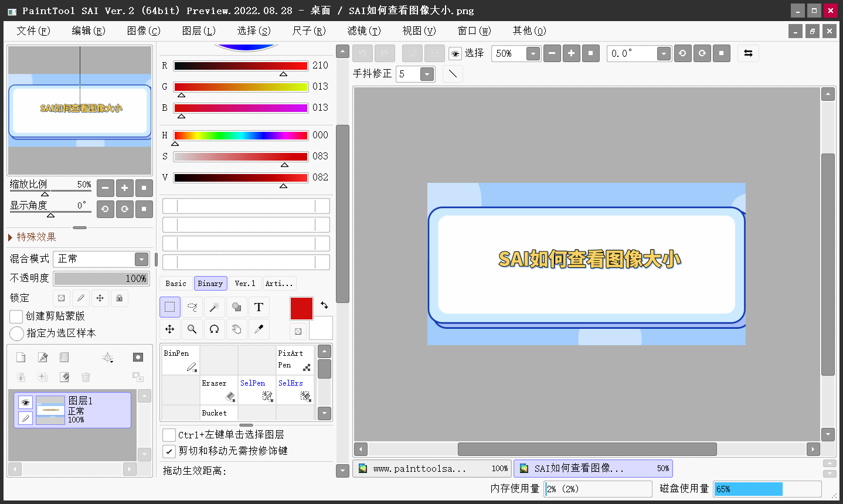Toggle lock all padlock icon
Image resolution: width=843 pixels, height=504 pixels.
tap(120, 298)
